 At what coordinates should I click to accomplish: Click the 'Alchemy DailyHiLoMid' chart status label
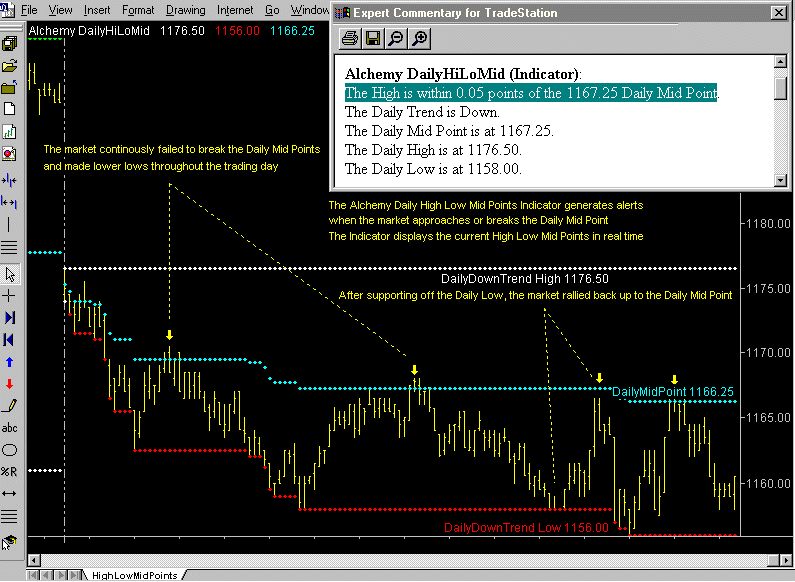click(x=89, y=31)
